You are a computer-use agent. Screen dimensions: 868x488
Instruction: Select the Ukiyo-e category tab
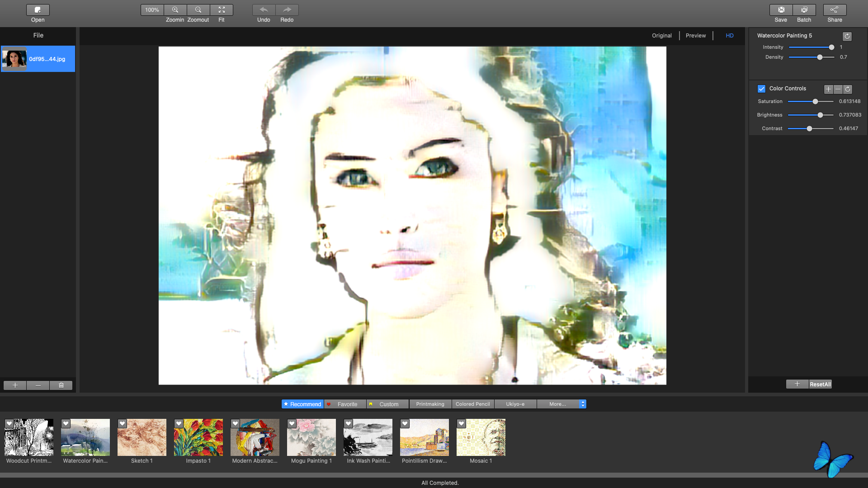coord(515,404)
